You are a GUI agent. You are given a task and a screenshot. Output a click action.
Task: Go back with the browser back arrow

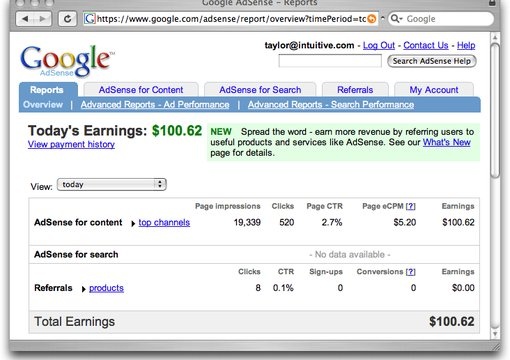tap(25, 19)
